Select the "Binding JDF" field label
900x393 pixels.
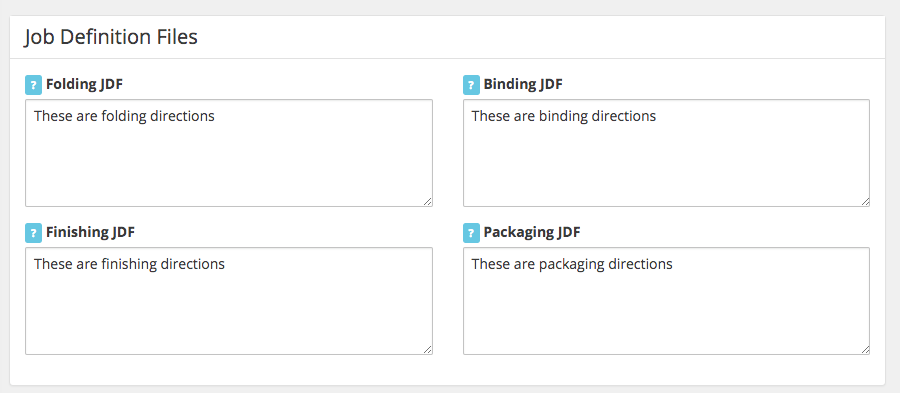pyautogui.click(x=523, y=84)
